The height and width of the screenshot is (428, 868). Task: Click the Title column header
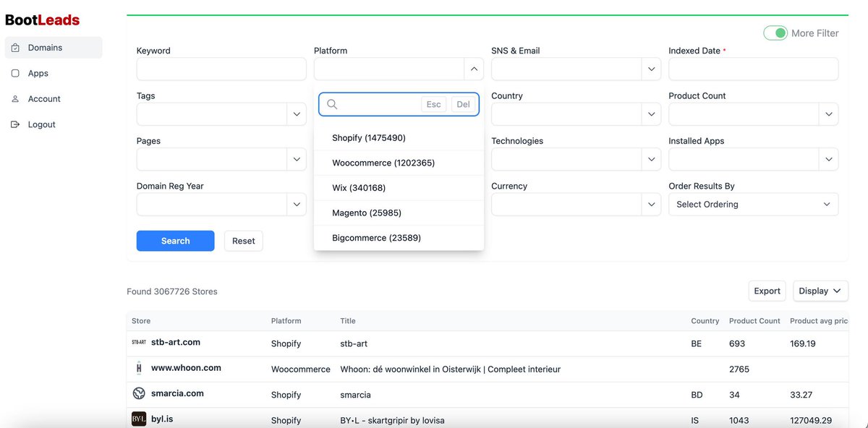[x=348, y=321]
